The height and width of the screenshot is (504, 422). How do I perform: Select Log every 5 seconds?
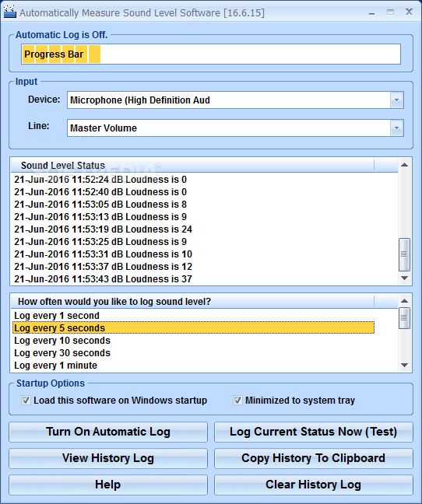[193, 328]
